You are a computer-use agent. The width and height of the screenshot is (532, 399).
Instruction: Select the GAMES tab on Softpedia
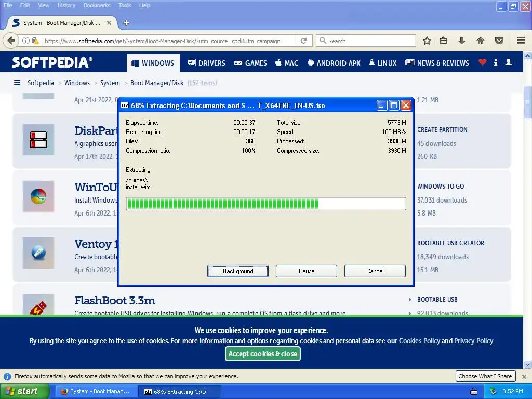point(251,63)
